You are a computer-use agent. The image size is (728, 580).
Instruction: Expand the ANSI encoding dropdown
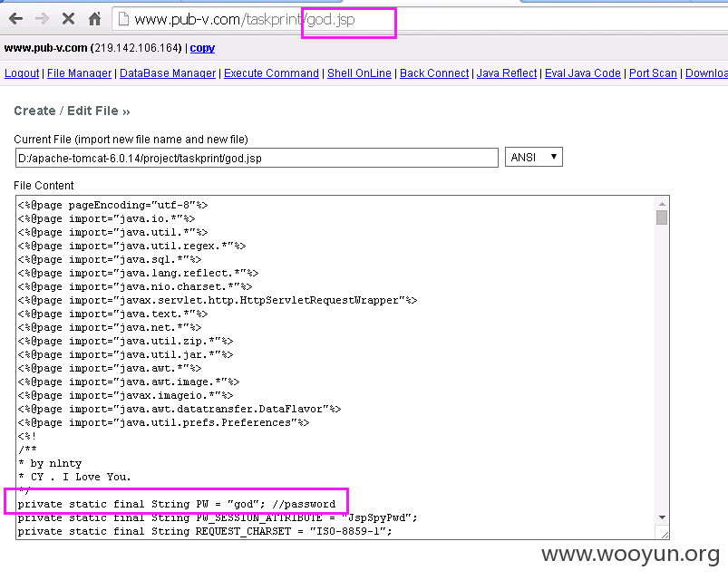533,157
